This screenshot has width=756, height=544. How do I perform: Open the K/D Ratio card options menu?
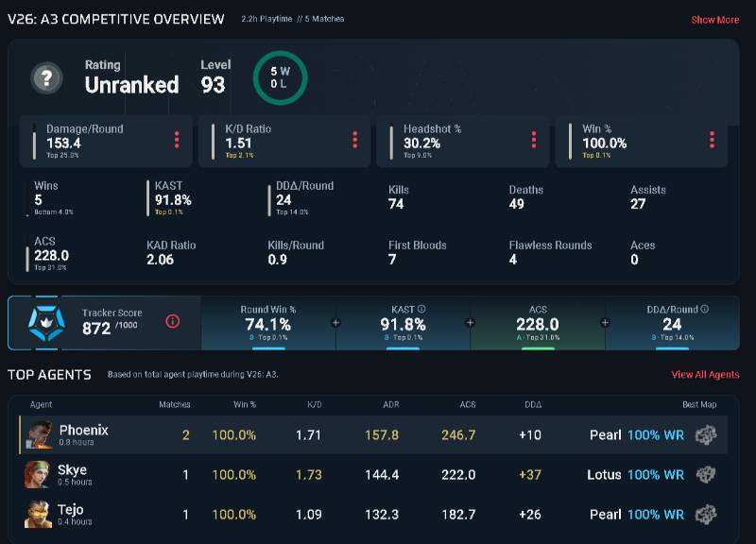[x=355, y=140]
